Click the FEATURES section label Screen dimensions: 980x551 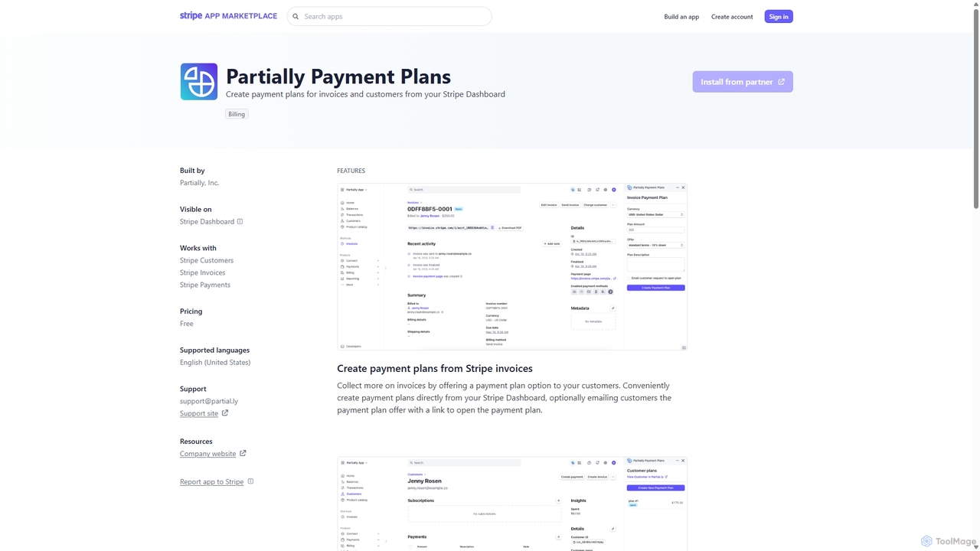tap(351, 171)
